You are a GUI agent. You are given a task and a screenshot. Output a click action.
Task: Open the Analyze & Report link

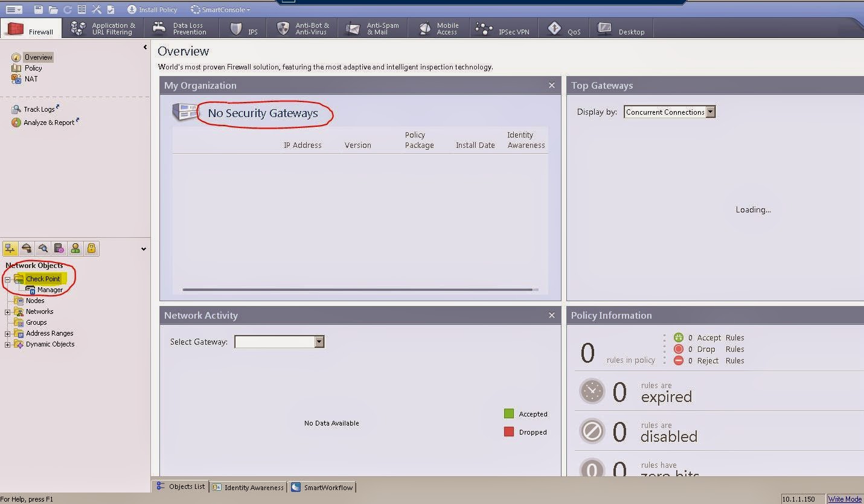(x=49, y=123)
